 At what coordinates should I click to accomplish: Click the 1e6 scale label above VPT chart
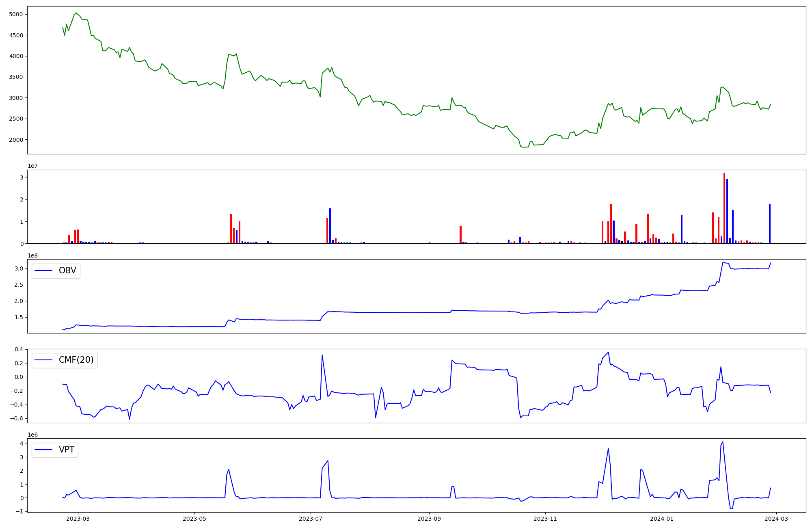[33, 435]
